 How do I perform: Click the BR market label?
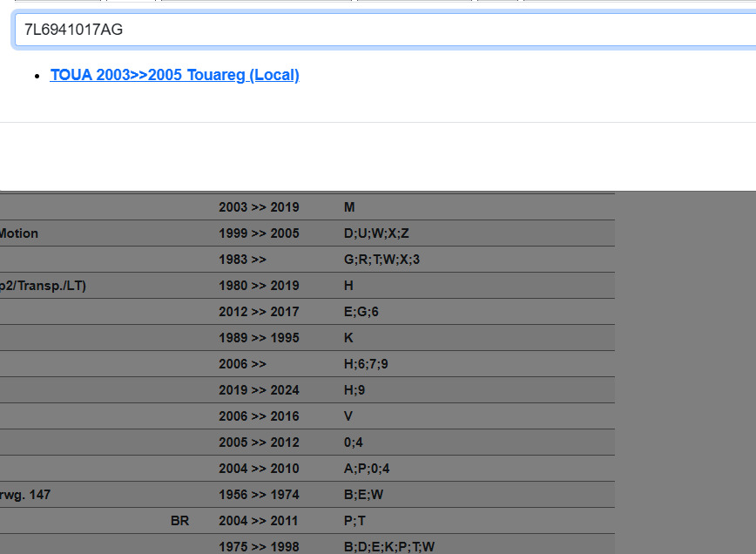click(179, 521)
